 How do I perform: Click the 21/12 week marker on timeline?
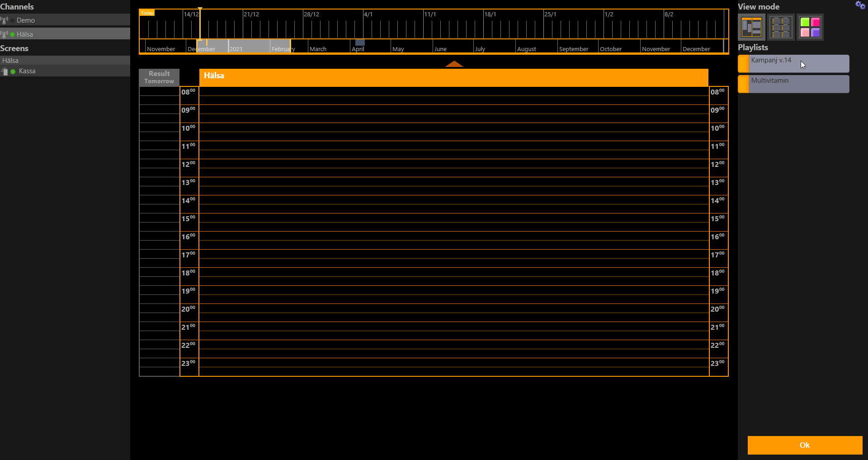click(251, 14)
